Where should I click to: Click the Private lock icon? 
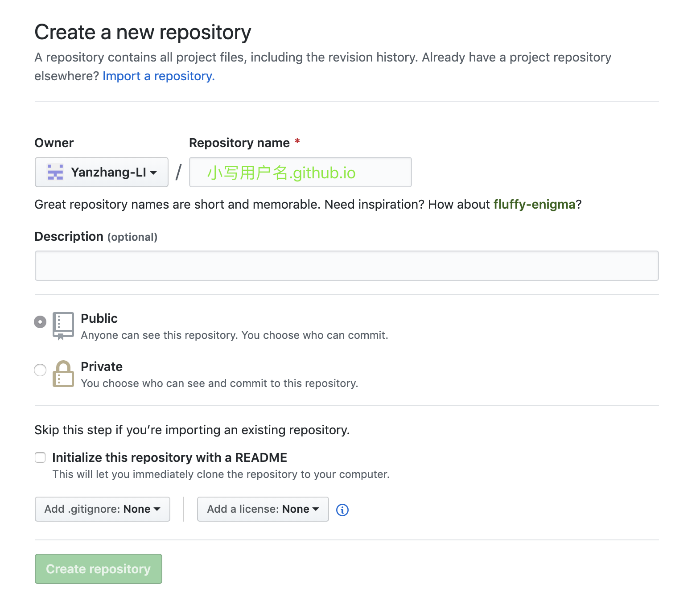point(63,374)
